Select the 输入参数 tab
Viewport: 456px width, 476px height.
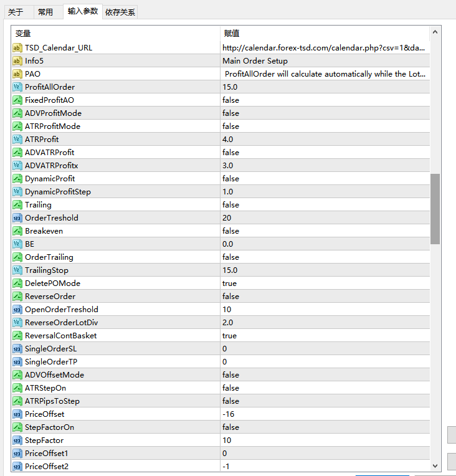coord(83,11)
